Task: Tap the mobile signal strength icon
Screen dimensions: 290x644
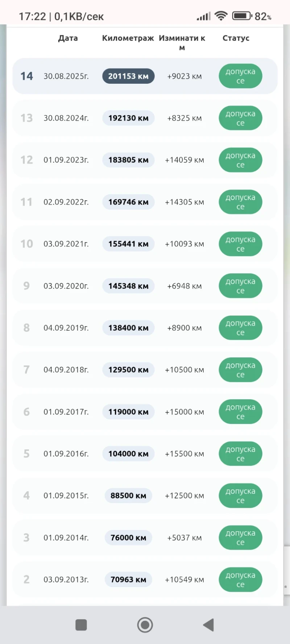Action: [203, 16]
